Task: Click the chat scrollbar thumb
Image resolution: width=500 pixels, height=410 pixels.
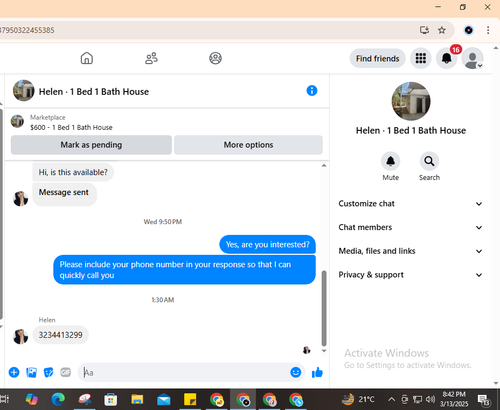Action: coord(324,308)
